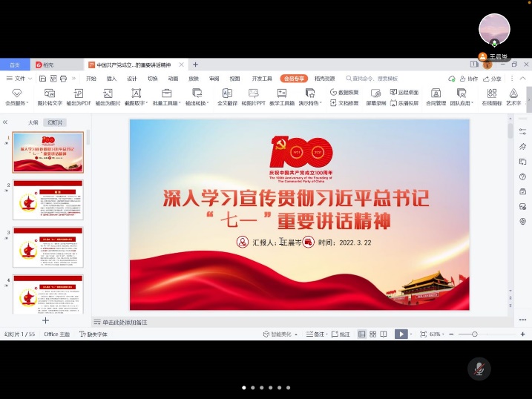Switch to the 大纲 outline tab
This screenshot has height=399, width=532.
33,122
